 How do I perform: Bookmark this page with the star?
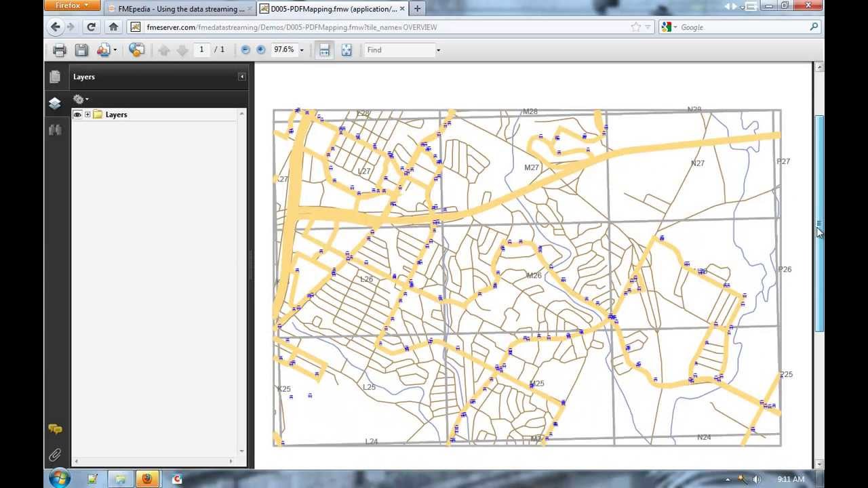point(635,27)
